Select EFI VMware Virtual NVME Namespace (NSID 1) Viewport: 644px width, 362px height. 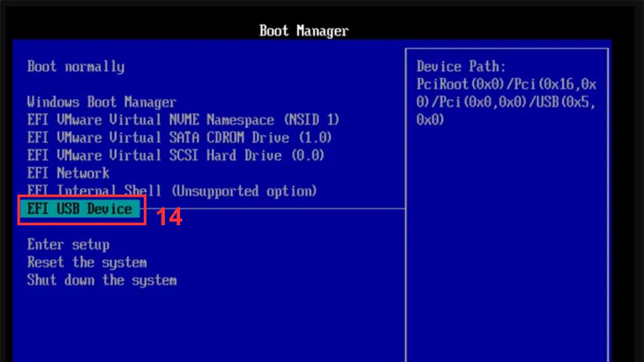184,120
